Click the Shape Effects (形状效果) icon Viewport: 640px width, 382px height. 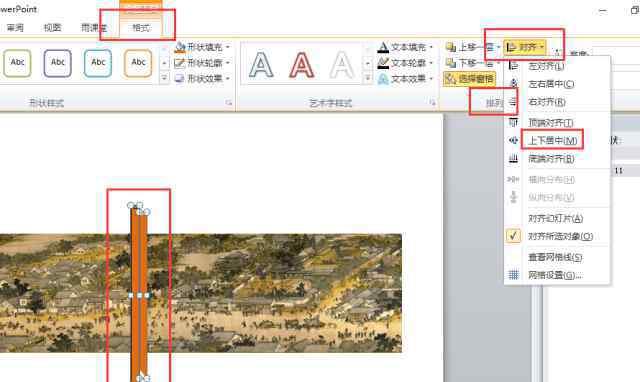(180, 78)
